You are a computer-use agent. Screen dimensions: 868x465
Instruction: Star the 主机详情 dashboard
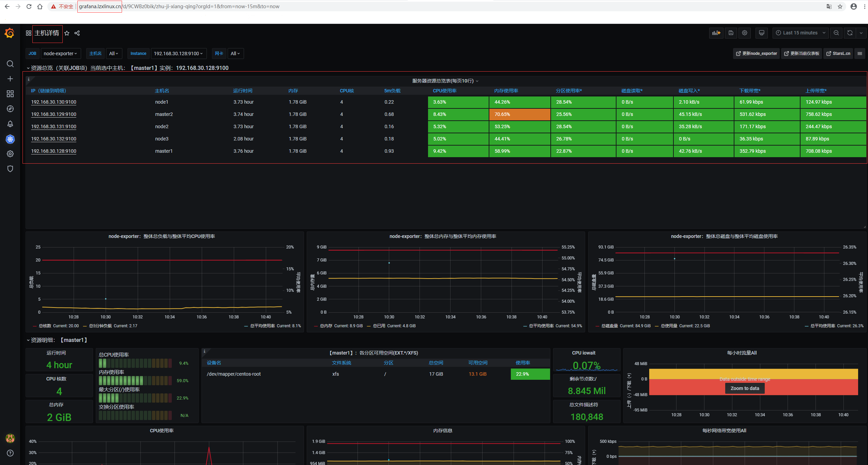coord(67,33)
